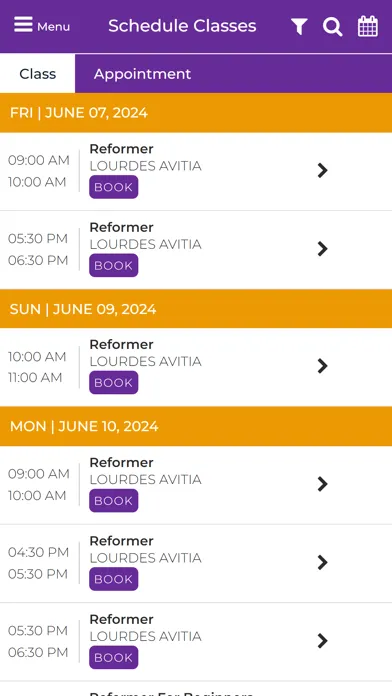Tap the SUN | JUNE 09, 2024 header
The width and height of the screenshot is (392, 696).
[196, 309]
